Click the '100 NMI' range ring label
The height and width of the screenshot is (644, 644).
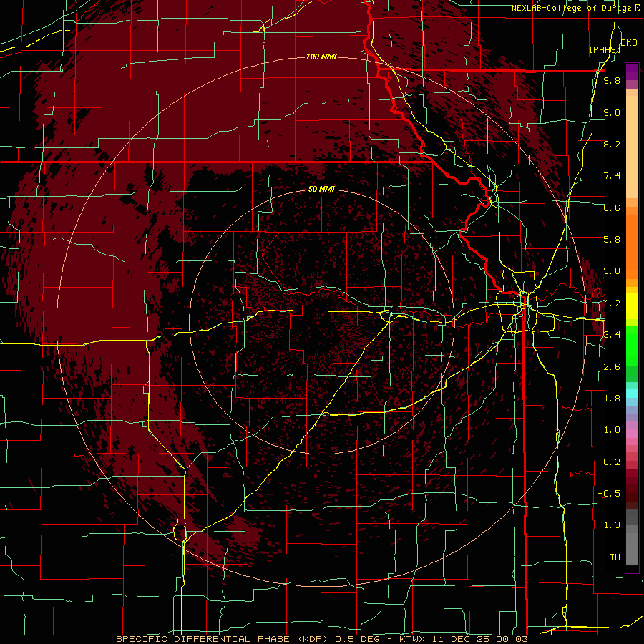pyautogui.click(x=321, y=57)
